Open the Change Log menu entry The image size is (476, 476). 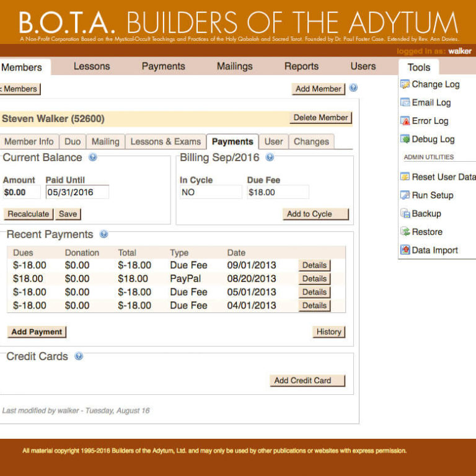coord(435,84)
